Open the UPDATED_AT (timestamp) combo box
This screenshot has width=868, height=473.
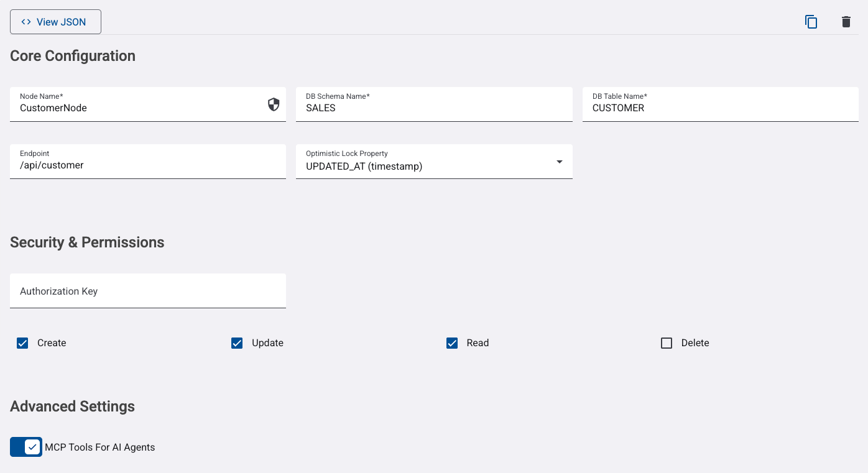point(423,166)
